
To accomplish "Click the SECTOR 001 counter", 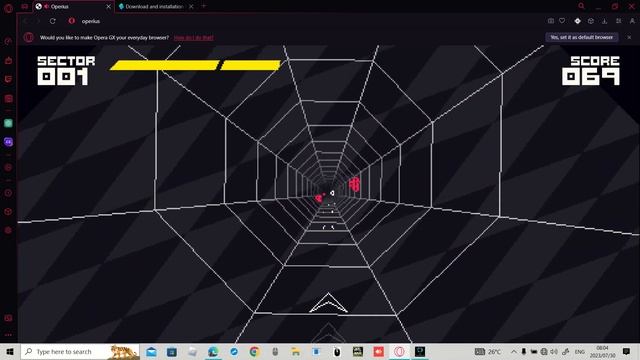I will [x=66, y=71].
